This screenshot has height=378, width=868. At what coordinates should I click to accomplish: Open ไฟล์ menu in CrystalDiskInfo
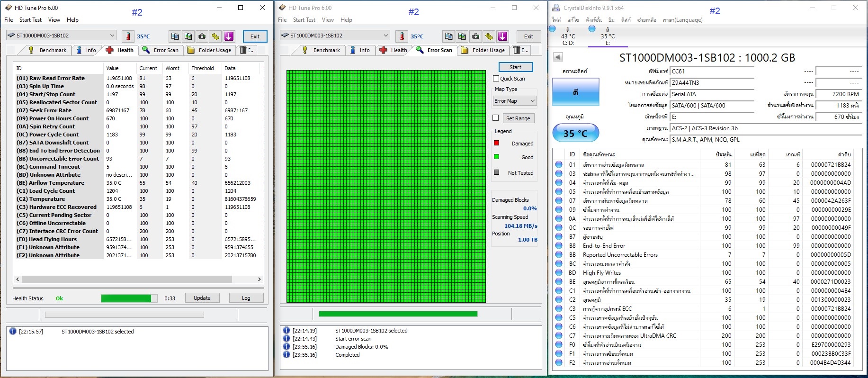[556, 20]
